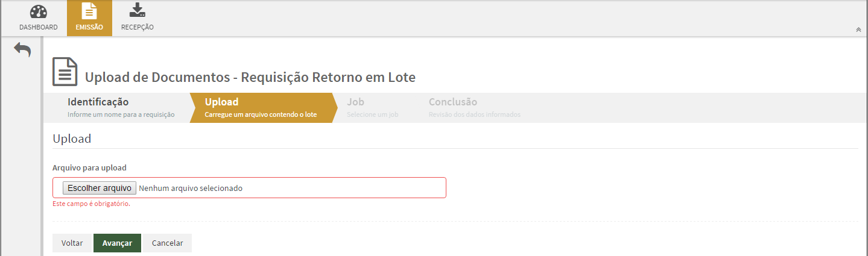Click the 'Este campo é obrigatório' error message
The height and width of the screenshot is (256, 868).
(92, 204)
